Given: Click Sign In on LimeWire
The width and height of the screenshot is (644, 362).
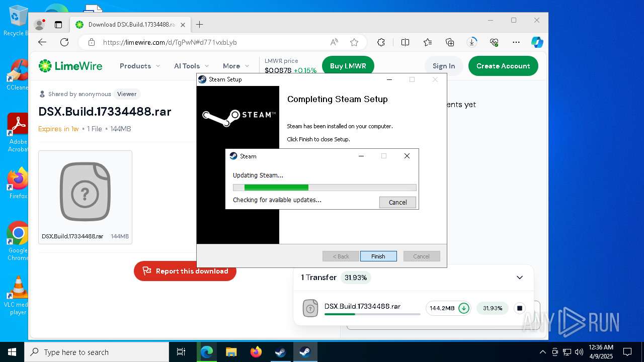Looking at the screenshot, I should [x=444, y=66].
